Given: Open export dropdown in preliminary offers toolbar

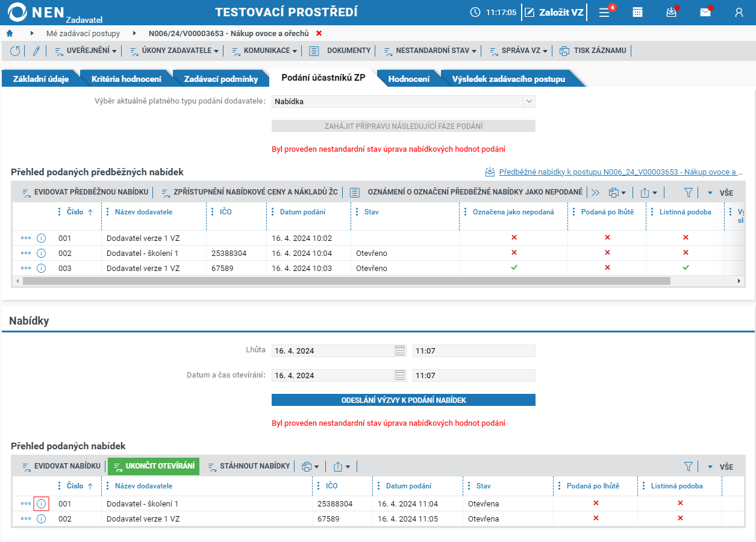Looking at the screenshot, I should point(648,193).
